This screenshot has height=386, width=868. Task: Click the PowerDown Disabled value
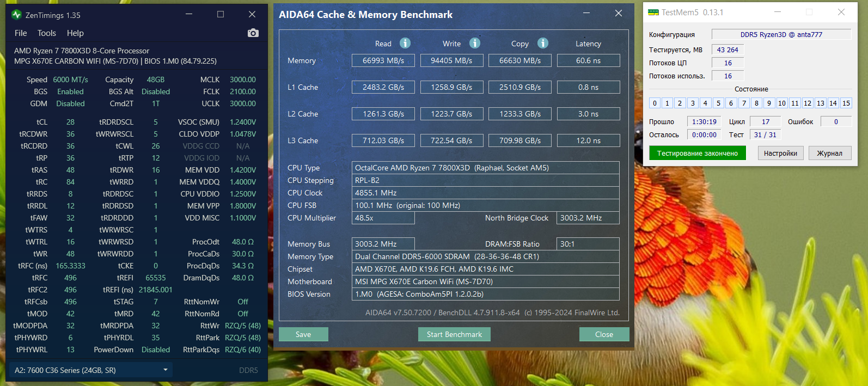point(156,350)
